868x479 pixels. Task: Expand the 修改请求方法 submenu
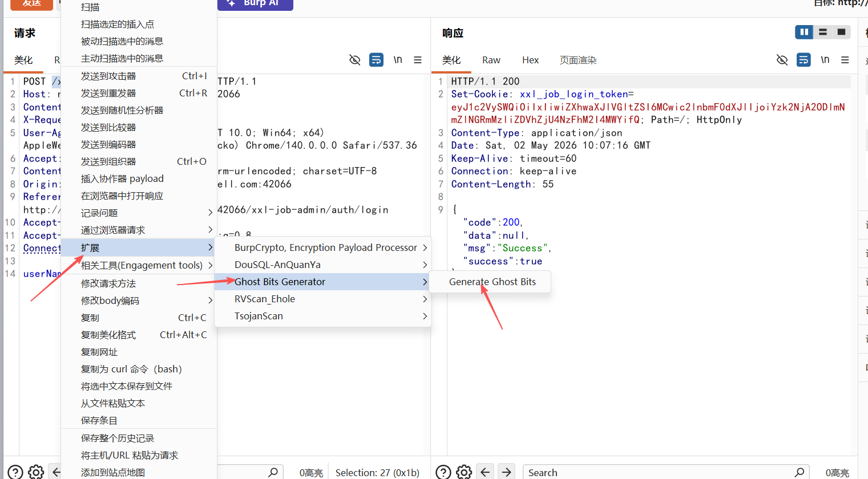(x=139, y=283)
